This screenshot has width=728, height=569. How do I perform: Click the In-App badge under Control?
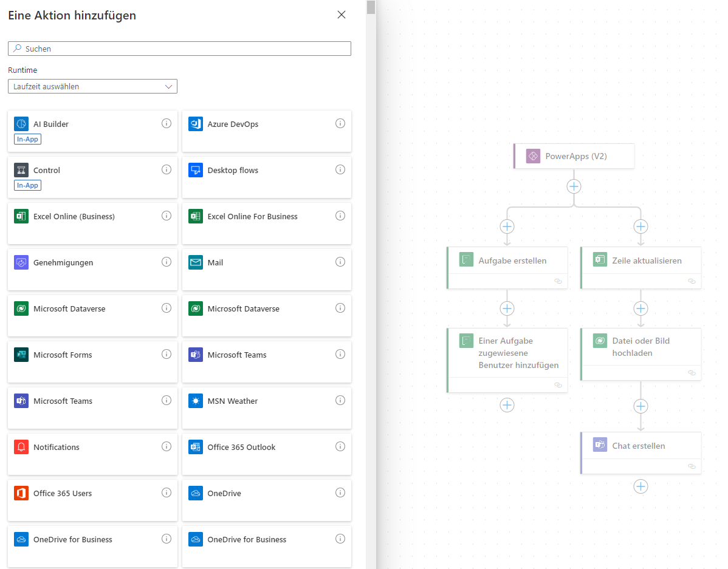click(28, 185)
